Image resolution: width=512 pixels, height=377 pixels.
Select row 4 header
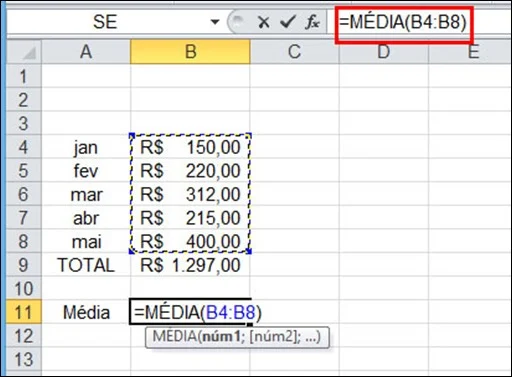pyautogui.click(x=23, y=147)
